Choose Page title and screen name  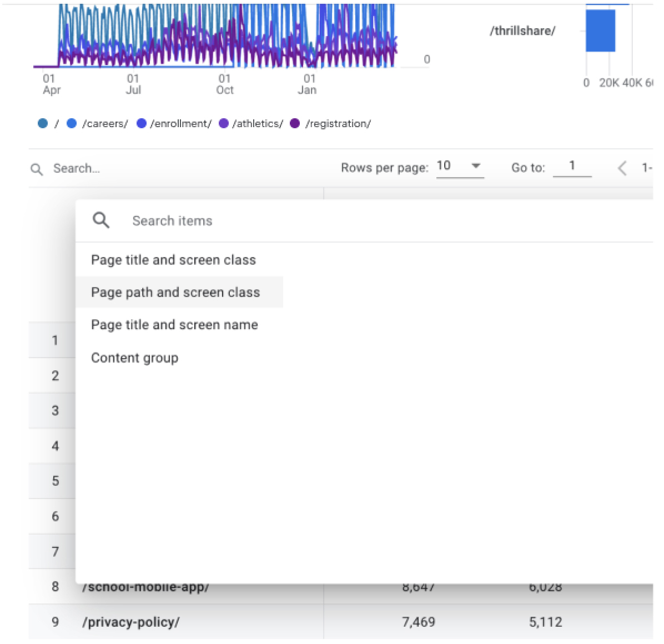[174, 325]
